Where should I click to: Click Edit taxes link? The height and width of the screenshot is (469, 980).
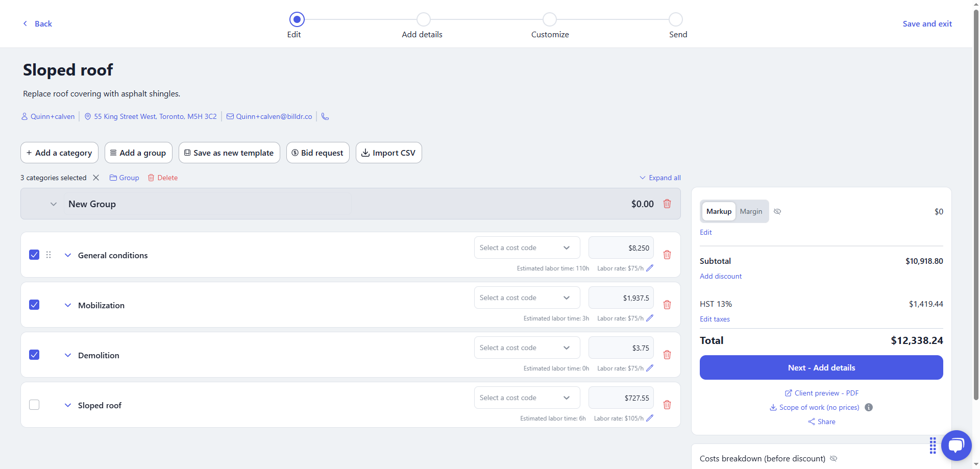pyautogui.click(x=715, y=319)
